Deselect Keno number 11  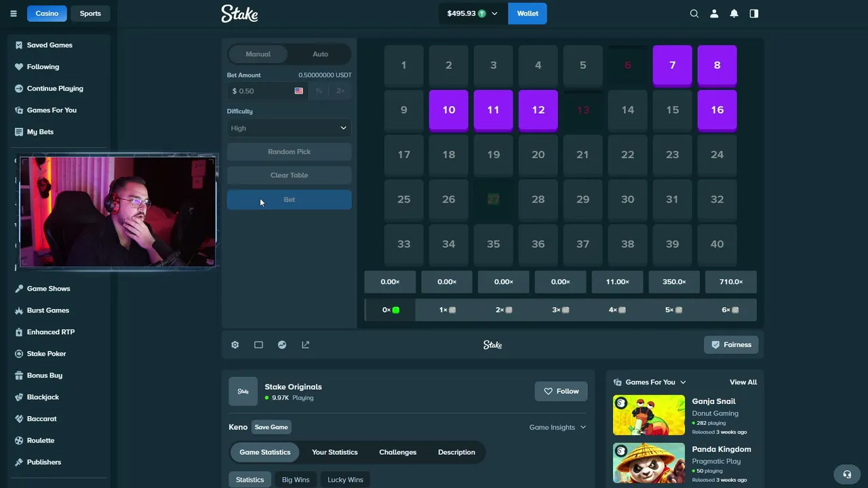(493, 110)
